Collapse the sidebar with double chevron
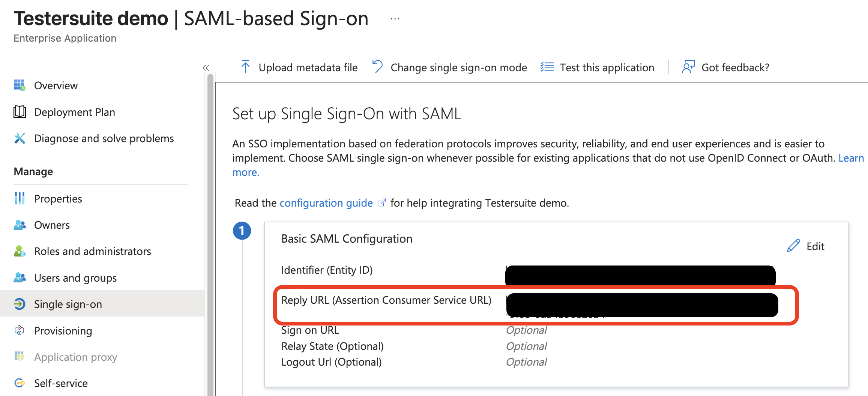This screenshot has height=396, width=868. point(206,67)
